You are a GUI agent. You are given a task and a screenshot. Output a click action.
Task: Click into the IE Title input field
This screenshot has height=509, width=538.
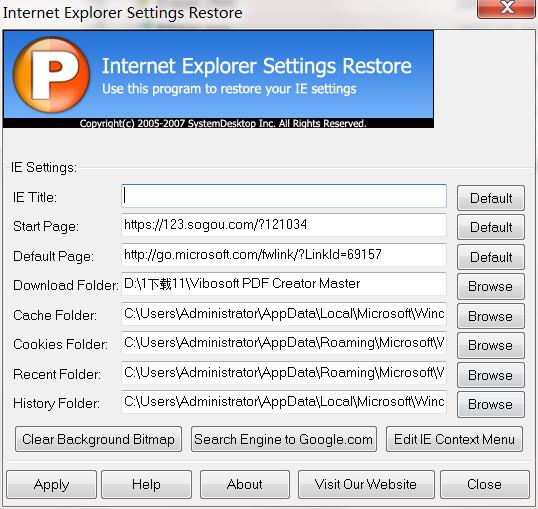tap(284, 196)
